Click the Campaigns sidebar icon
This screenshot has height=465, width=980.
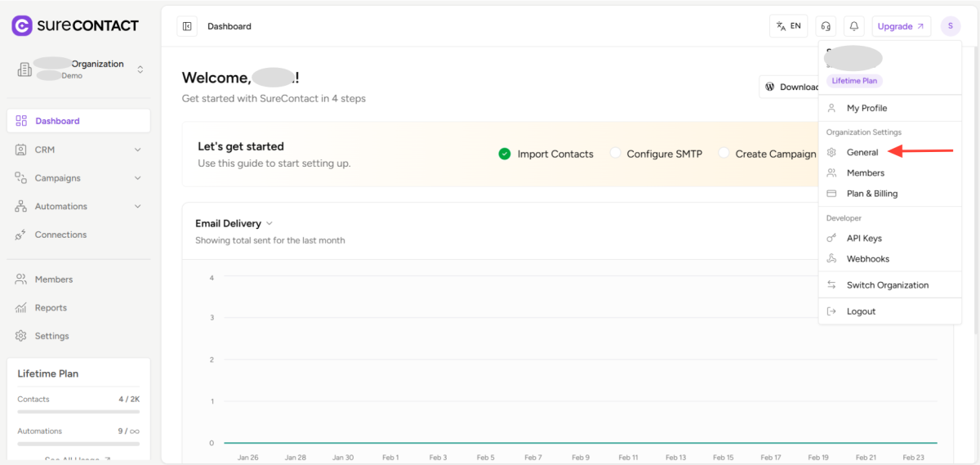click(20, 178)
